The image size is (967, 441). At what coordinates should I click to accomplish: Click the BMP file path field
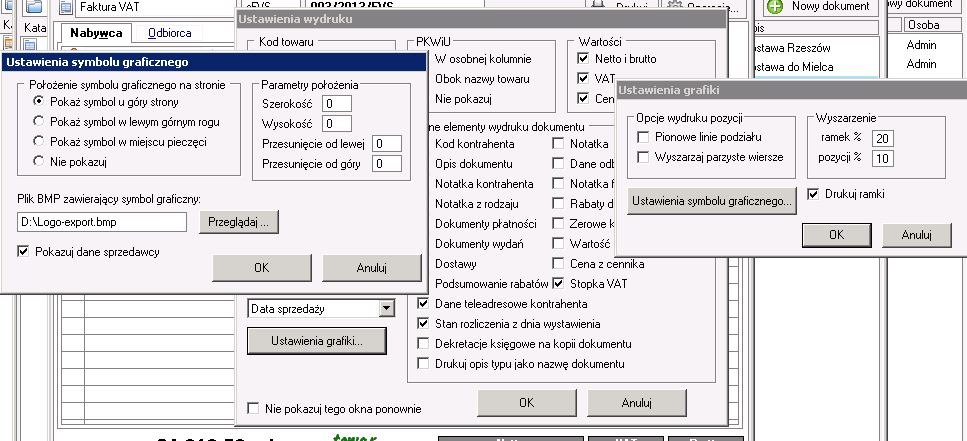(102, 221)
